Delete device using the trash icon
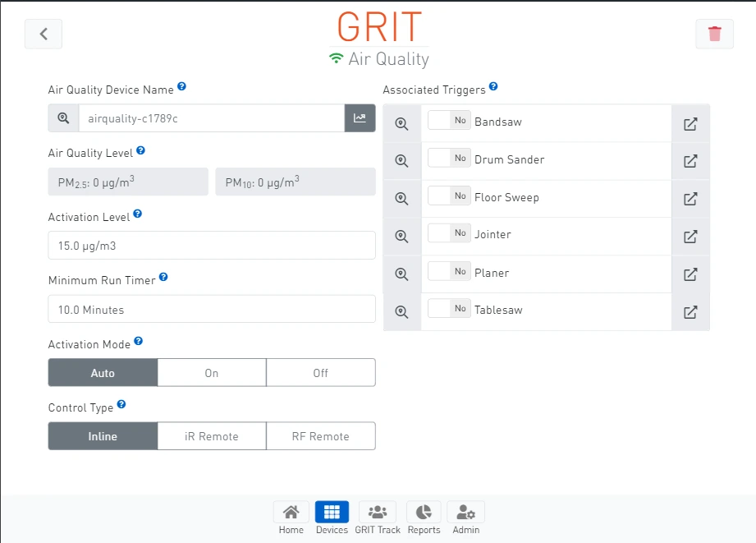The image size is (756, 543). [x=714, y=34]
